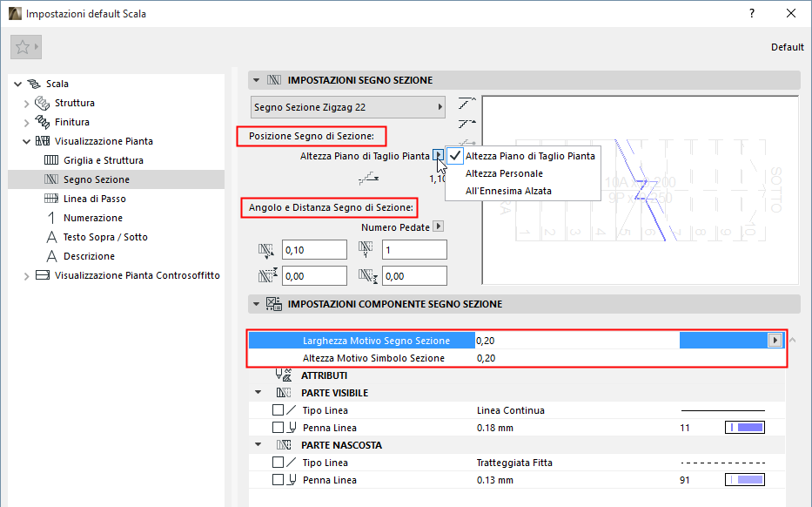The width and height of the screenshot is (812, 507).
Task: Collapse the Visualizzazione Pianta node
Action: pyautogui.click(x=26, y=141)
